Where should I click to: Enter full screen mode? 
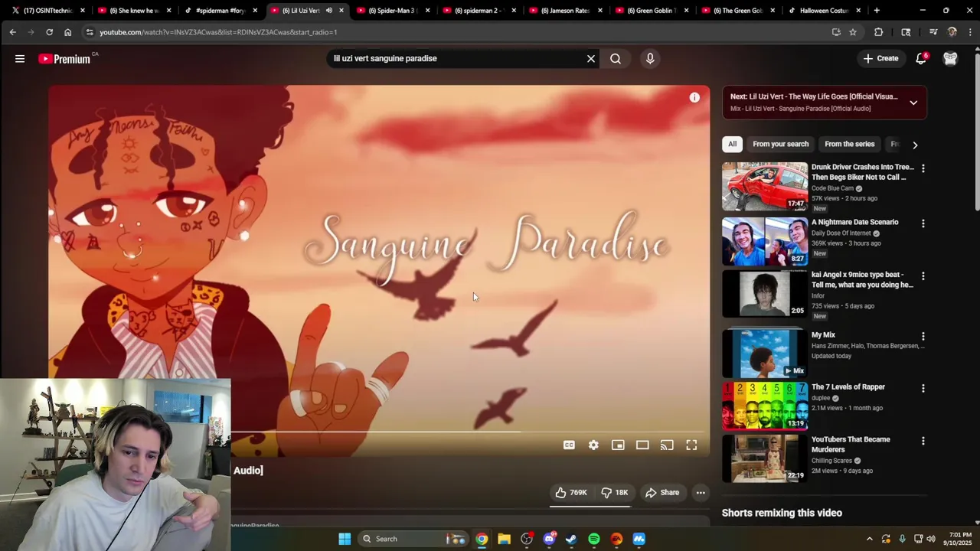pos(691,445)
